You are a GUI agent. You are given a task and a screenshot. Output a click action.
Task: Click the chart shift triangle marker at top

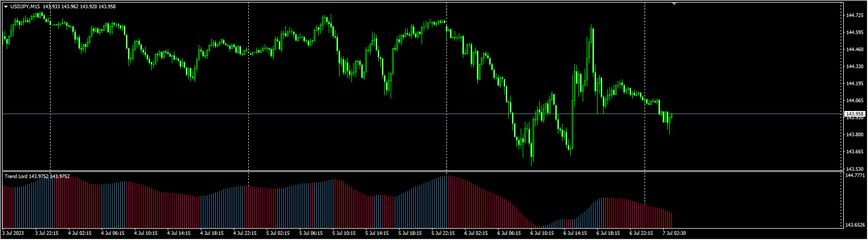674,4
